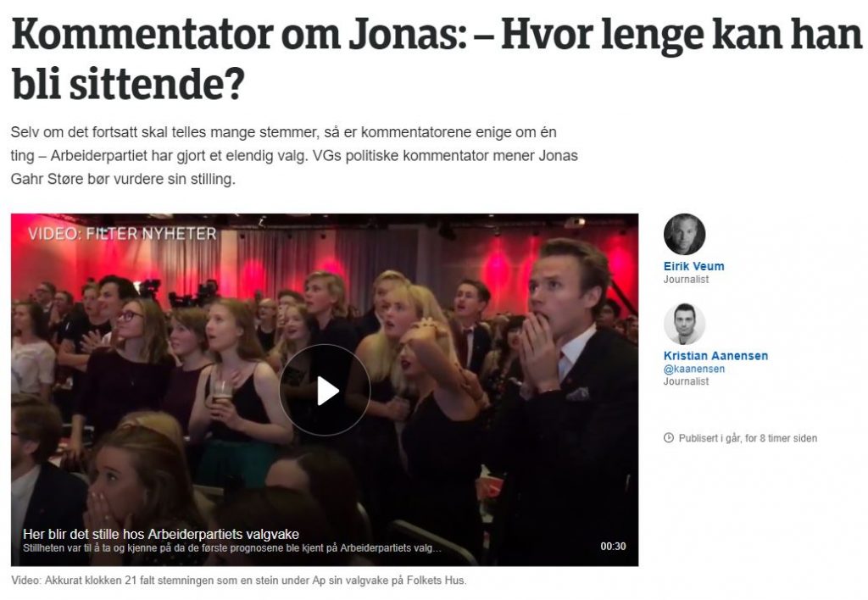Click the Journalist label under Eirik Veum
The image size is (868, 600).
pyautogui.click(x=686, y=280)
